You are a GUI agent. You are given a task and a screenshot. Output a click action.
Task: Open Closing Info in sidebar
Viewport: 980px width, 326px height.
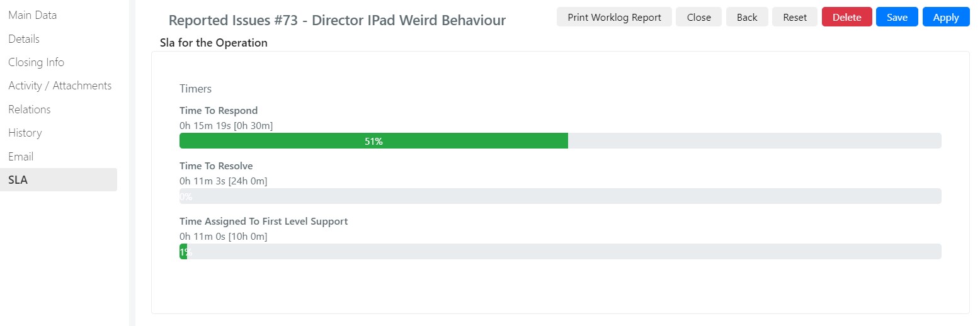tap(36, 62)
